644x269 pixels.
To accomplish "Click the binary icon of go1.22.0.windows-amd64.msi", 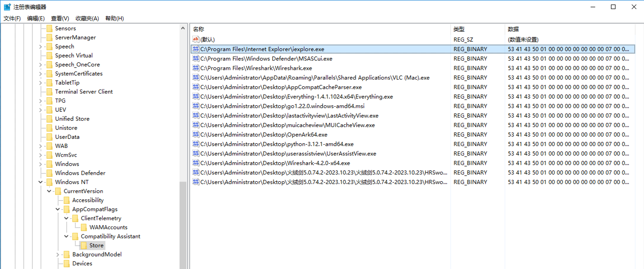I will (196, 106).
